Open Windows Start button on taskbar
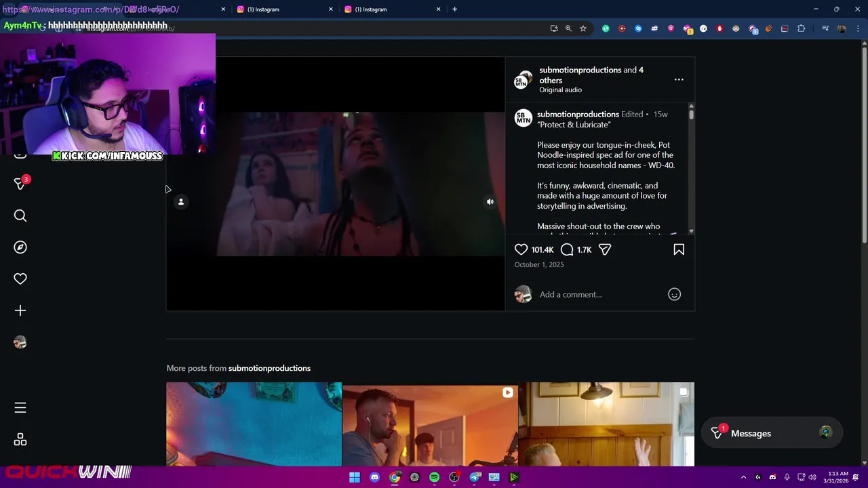This screenshot has width=868, height=488. [355, 477]
